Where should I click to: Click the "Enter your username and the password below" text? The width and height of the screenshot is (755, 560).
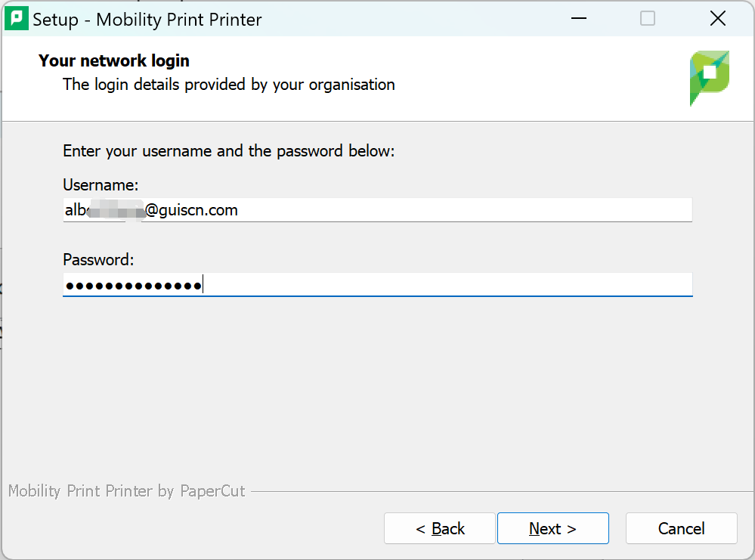tap(228, 151)
